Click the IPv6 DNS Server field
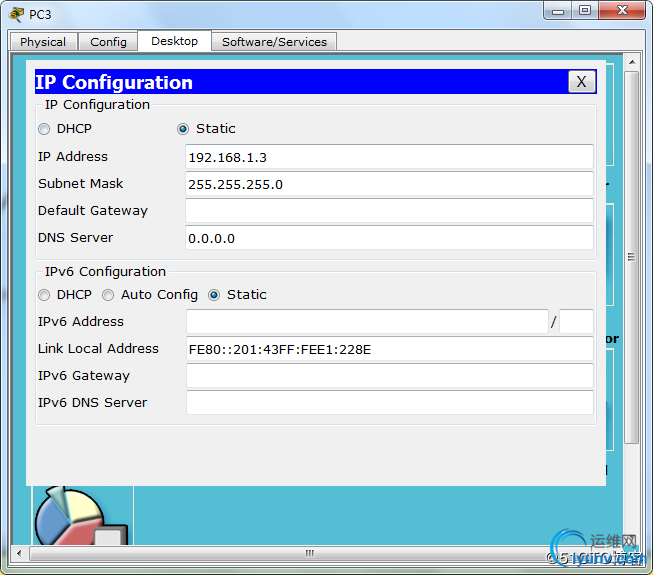The height and width of the screenshot is (575, 653). 390,403
